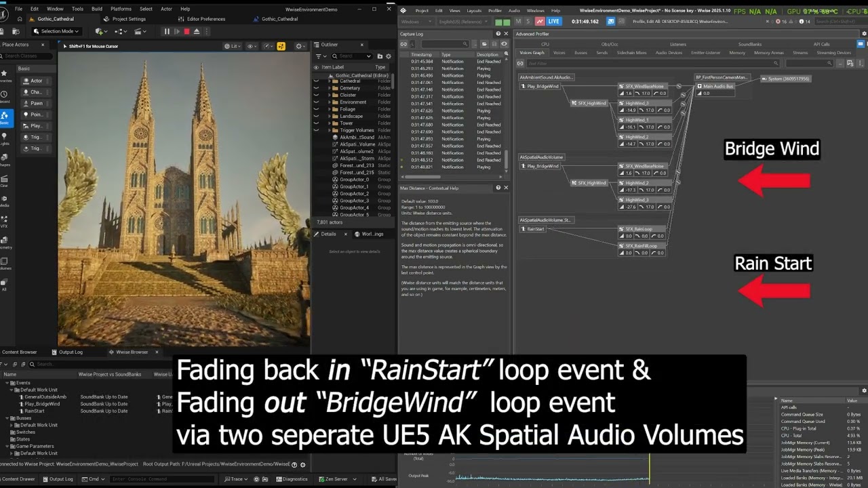The width and height of the screenshot is (868, 488).
Task: Select RainStart event in Wwise Browser
Action: (x=34, y=411)
